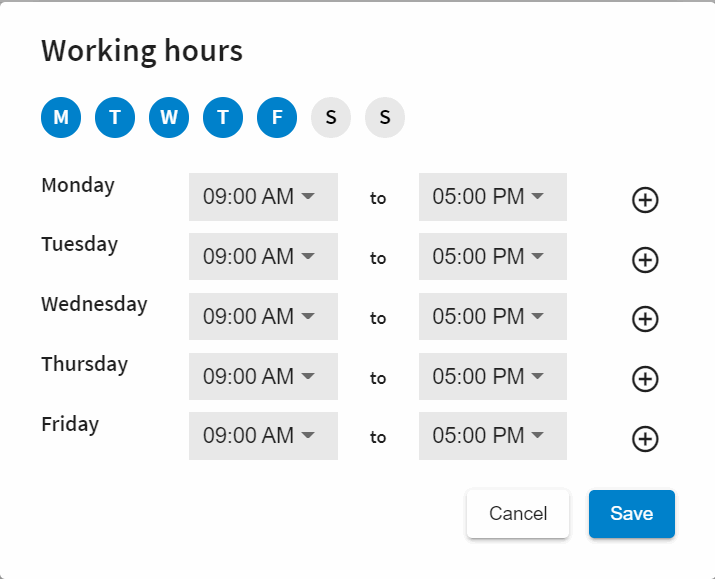Add another time range for Wednesday
Viewport: 715px width, 579px height.
(646, 319)
